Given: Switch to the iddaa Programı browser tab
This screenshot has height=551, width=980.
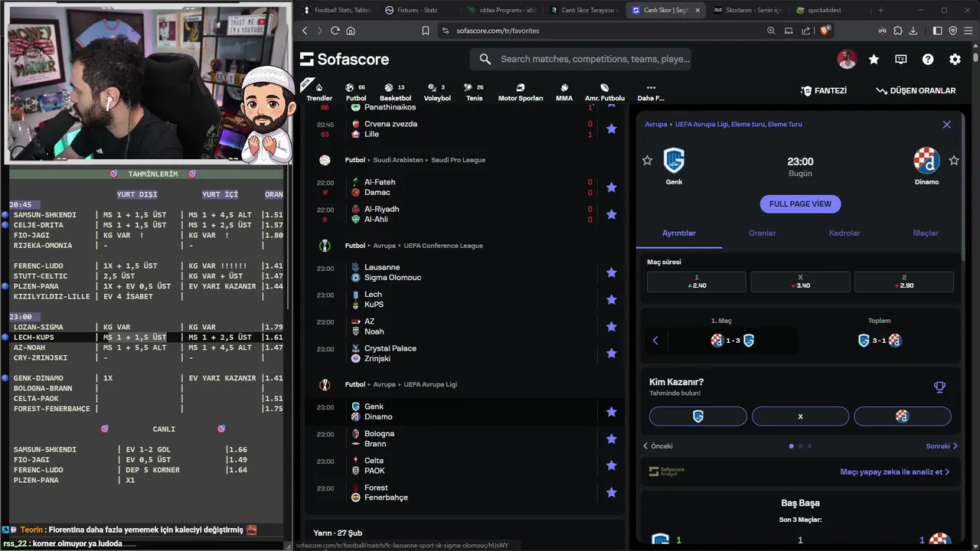Looking at the screenshot, I should coord(501,10).
